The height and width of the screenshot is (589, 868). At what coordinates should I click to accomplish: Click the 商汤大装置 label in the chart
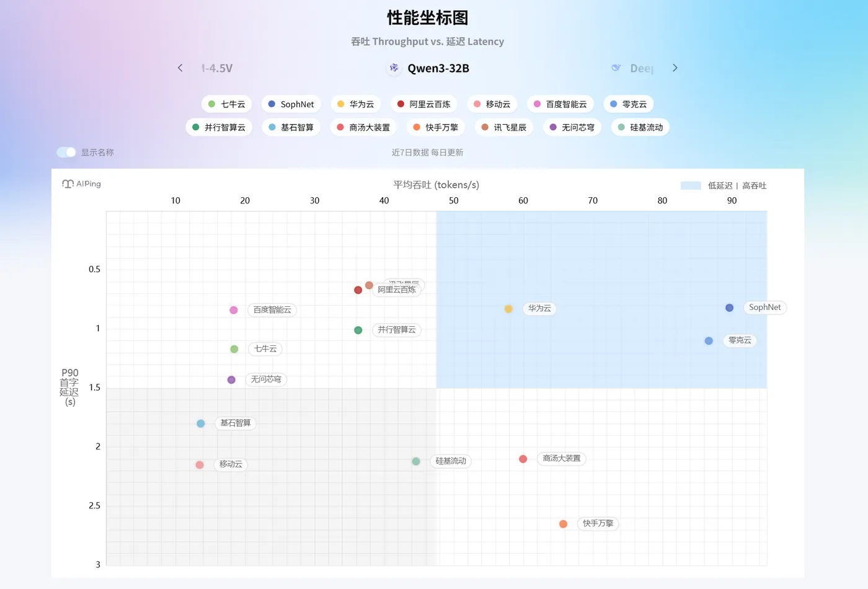coord(562,459)
